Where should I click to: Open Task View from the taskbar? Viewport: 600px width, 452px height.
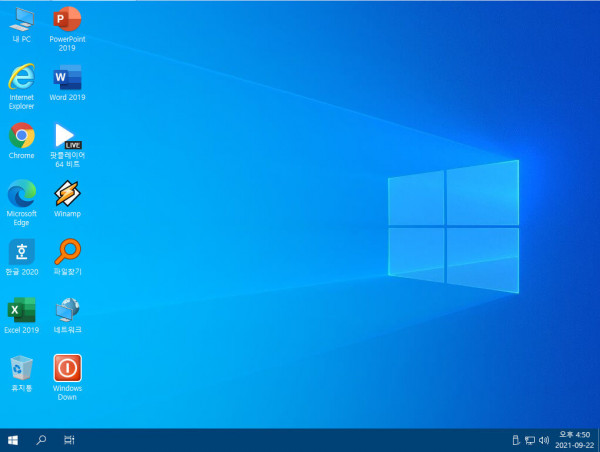pos(69,440)
